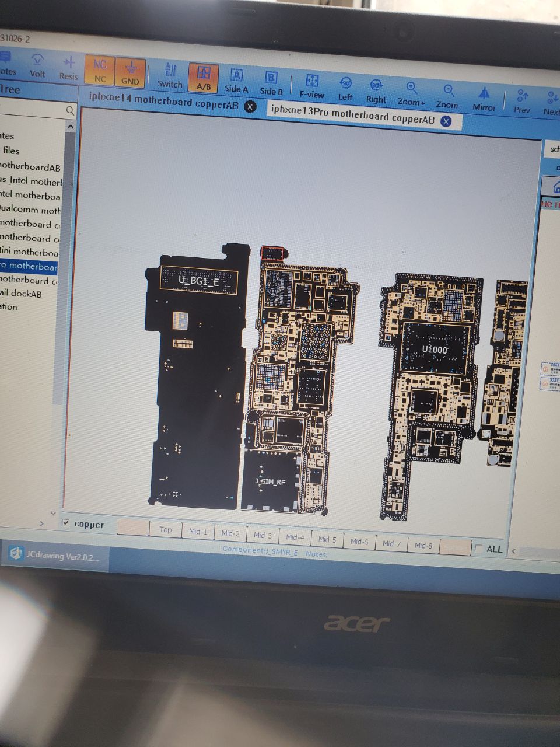Select the Mid-6 layer tab

[359, 542]
